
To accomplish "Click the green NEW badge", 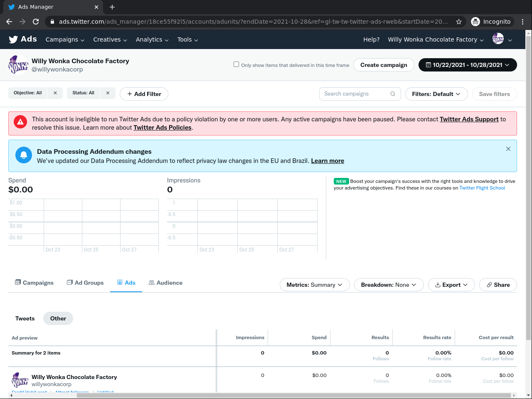I will (x=341, y=181).
